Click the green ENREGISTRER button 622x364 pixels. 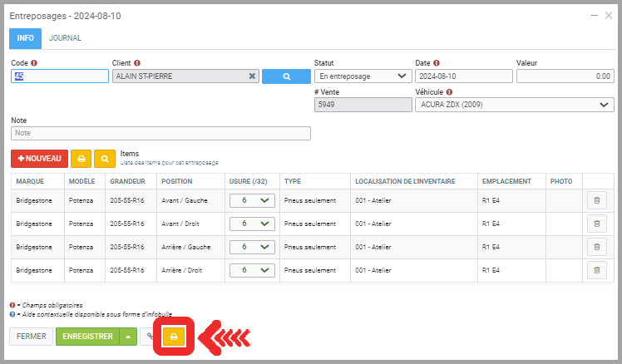coord(87,337)
